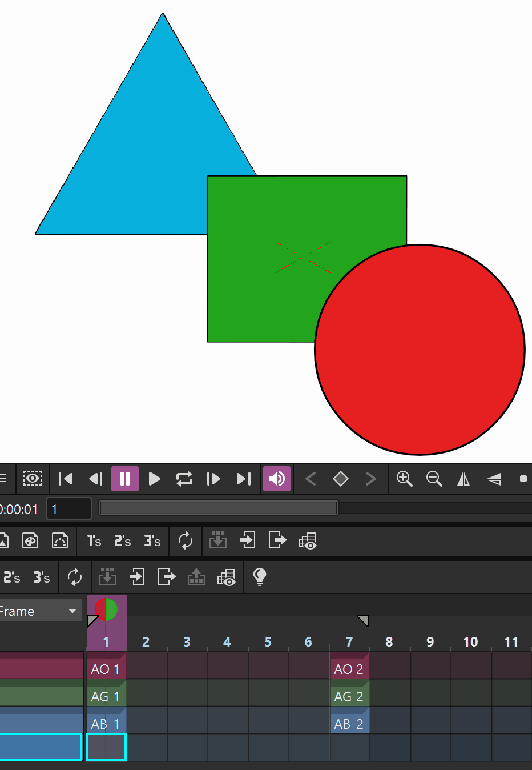The image size is (532, 770).
Task: Click the end marker triangle above frame 7
Action: click(363, 621)
